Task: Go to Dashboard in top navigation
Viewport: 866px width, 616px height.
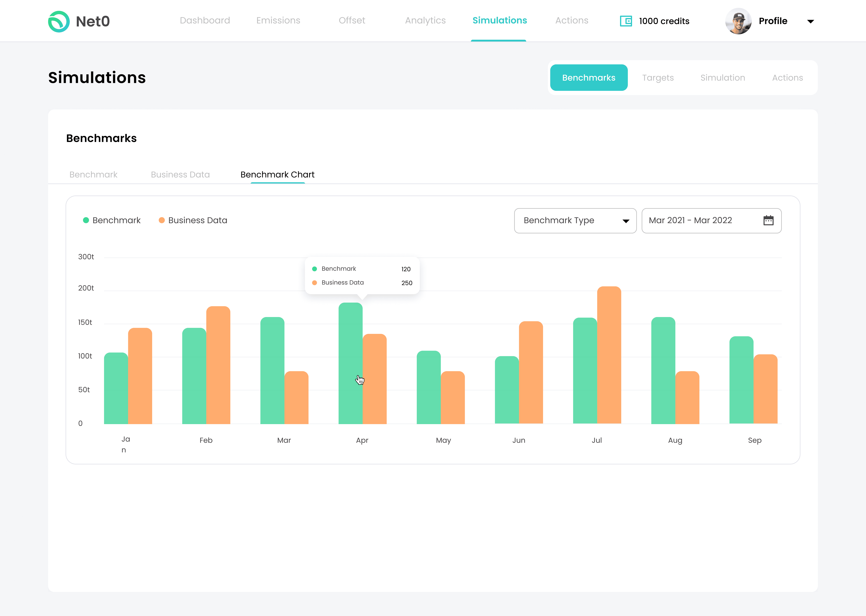Action: coord(205,20)
